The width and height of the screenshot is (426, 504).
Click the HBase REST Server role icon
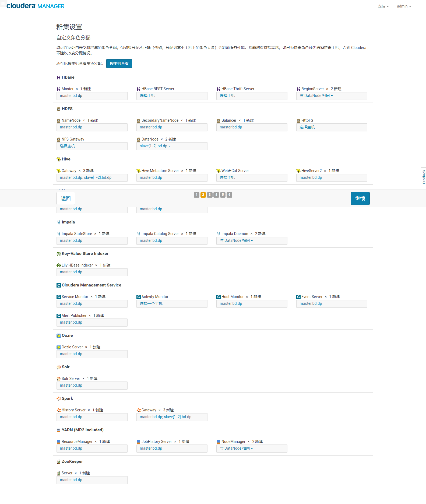click(139, 89)
